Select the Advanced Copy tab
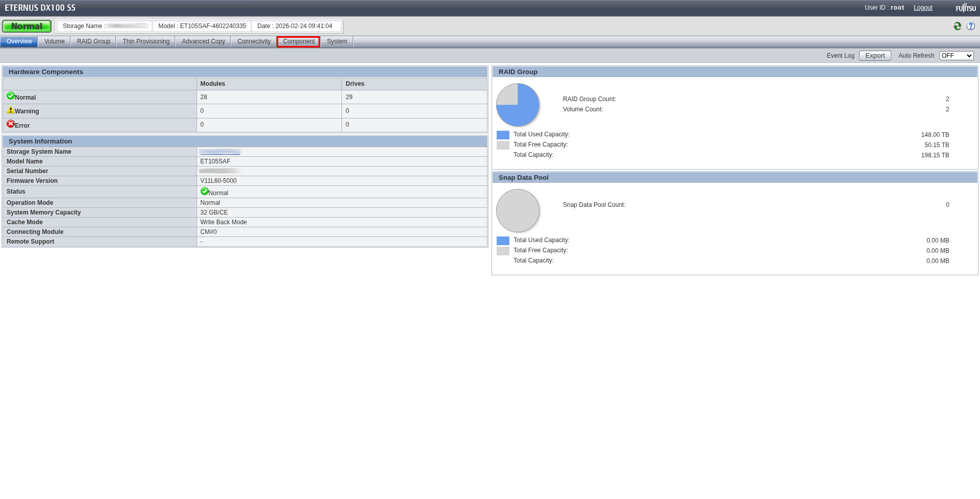Viewport: 980px width, 499px height. (x=203, y=41)
